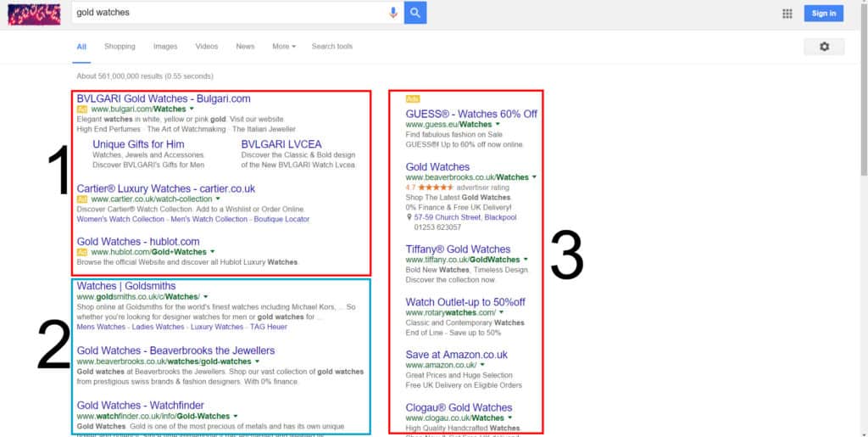Image resolution: width=868 pixels, height=437 pixels.
Task: Switch to the Images tab
Action: click(x=165, y=47)
